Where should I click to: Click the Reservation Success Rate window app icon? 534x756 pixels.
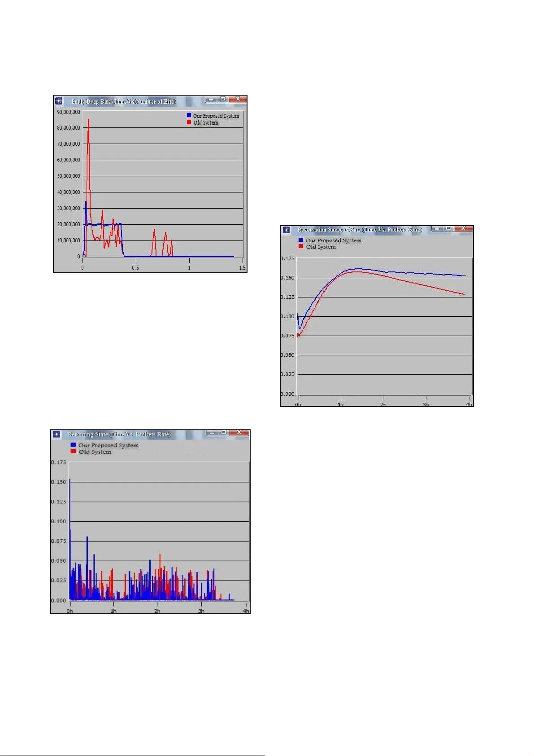pos(286,230)
